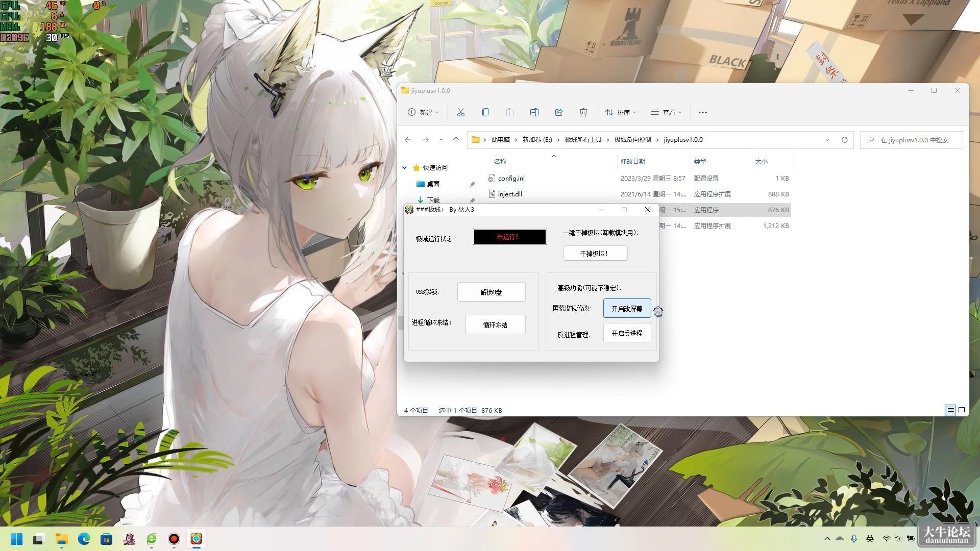
Task: Click 新加卷 (E:) in the breadcrumb path
Action: (x=537, y=140)
